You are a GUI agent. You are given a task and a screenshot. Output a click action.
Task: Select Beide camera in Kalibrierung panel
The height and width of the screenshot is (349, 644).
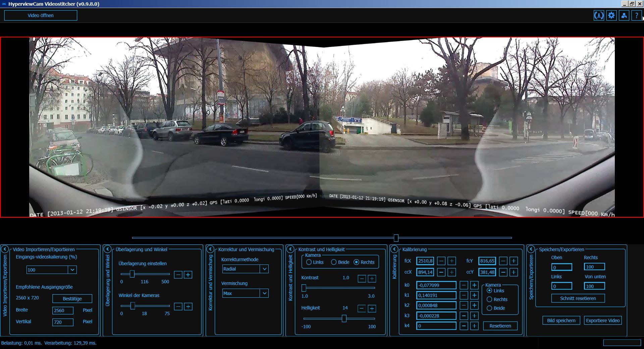(496, 308)
